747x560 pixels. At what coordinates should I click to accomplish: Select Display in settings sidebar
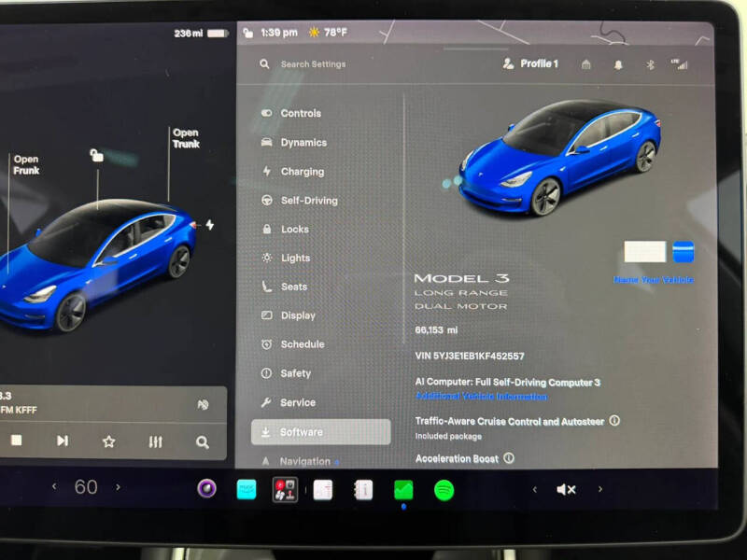pyautogui.click(x=289, y=315)
